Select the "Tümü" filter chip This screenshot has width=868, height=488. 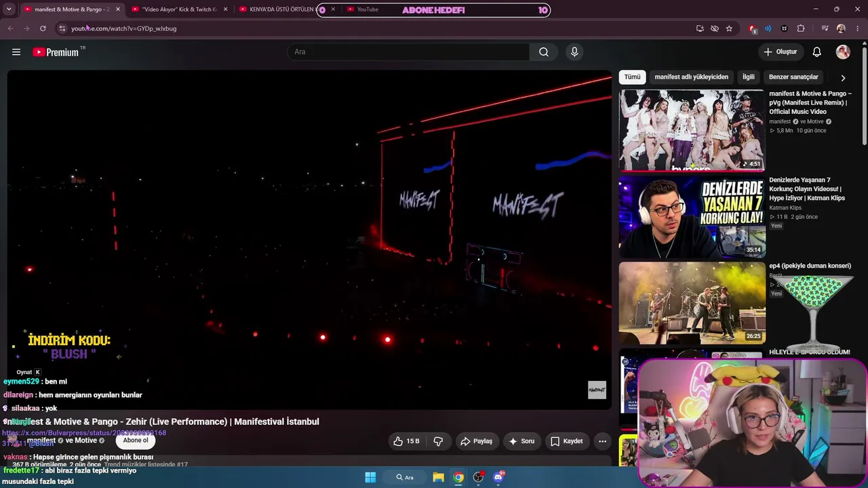632,77
